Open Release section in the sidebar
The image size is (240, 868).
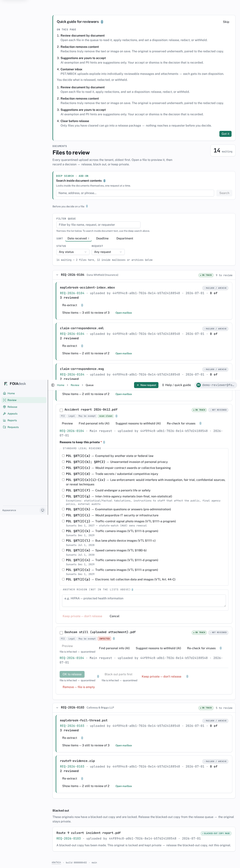click(24, 407)
